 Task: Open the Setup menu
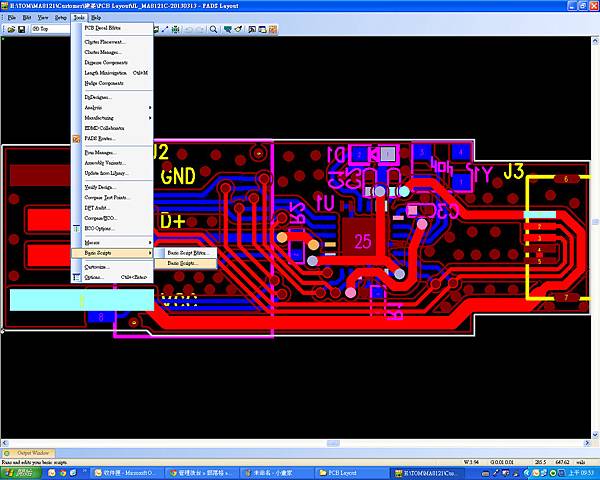[60, 18]
